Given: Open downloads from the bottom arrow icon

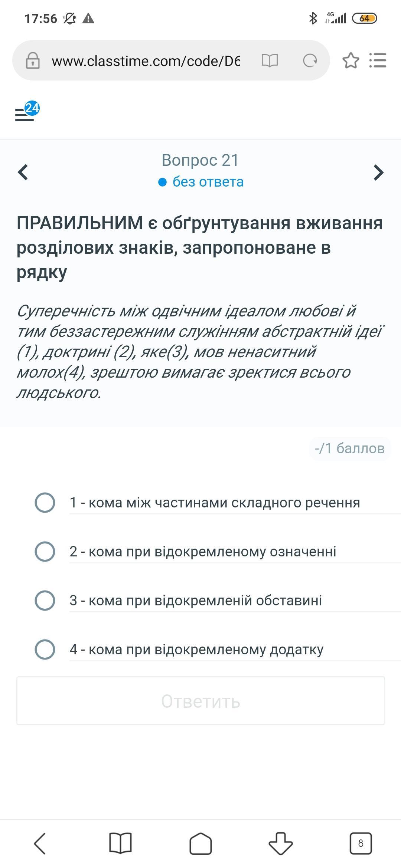Looking at the screenshot, I should tap(281, 843).
